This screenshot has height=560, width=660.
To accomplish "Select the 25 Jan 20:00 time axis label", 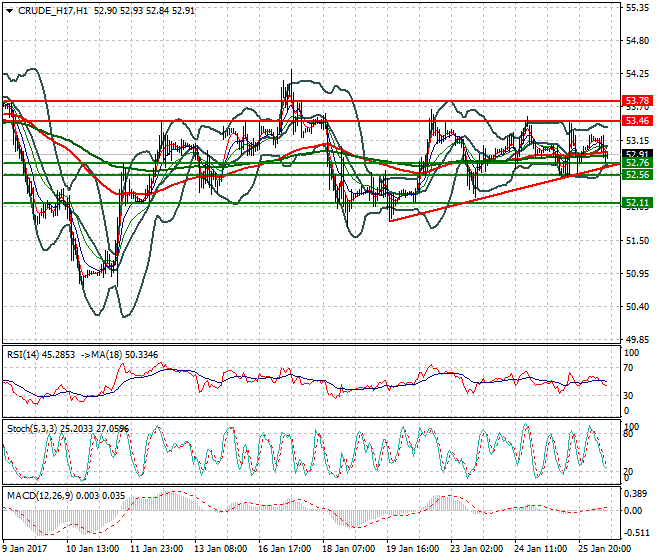I will point(605,549).
